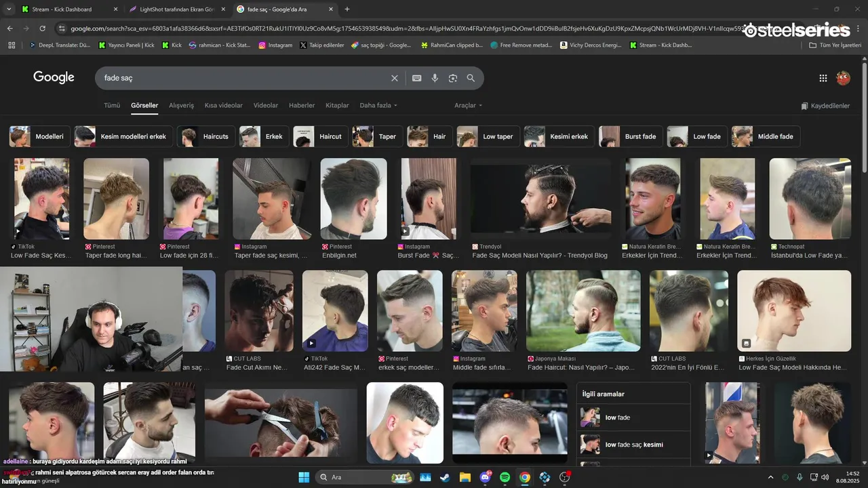868x488 pixels.
Task: Start a voice search with the microphone
Action: 435,78
